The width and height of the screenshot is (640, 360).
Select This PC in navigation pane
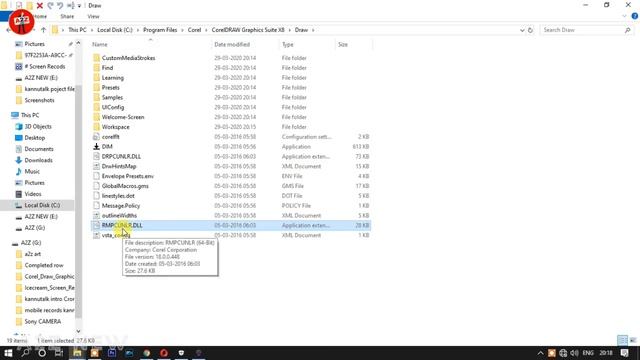tap(30, 115)
